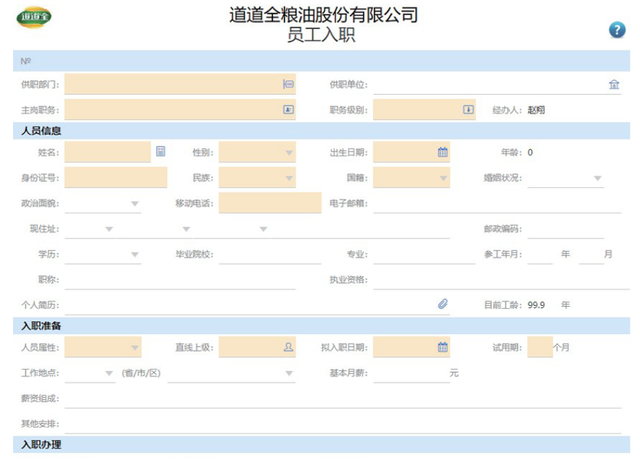Image resolution: width=640 pixels, height=461 pixels.
Task: Expand the 性别 dropdown
Action: pyautogui.click(x=289, y=153)
